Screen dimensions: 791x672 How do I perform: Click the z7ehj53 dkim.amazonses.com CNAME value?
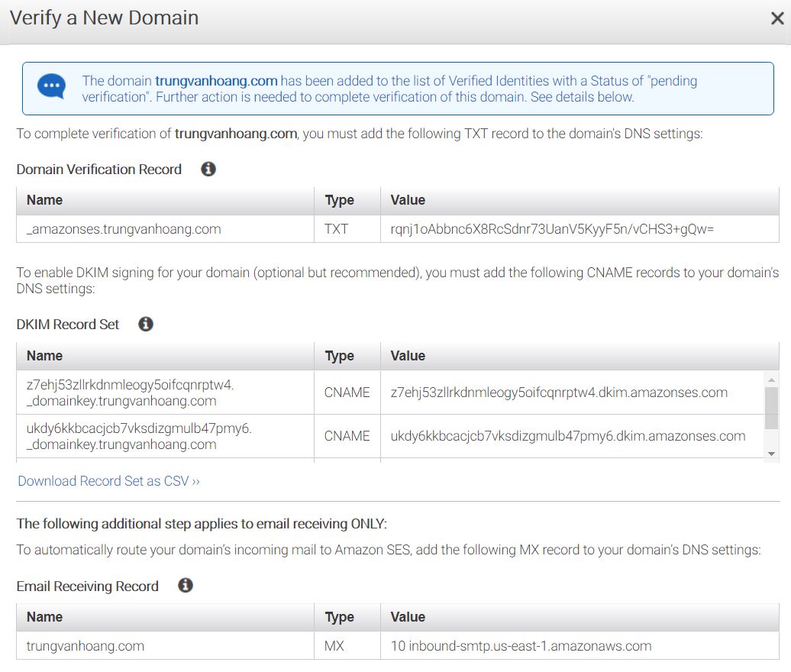click(559, 393)
